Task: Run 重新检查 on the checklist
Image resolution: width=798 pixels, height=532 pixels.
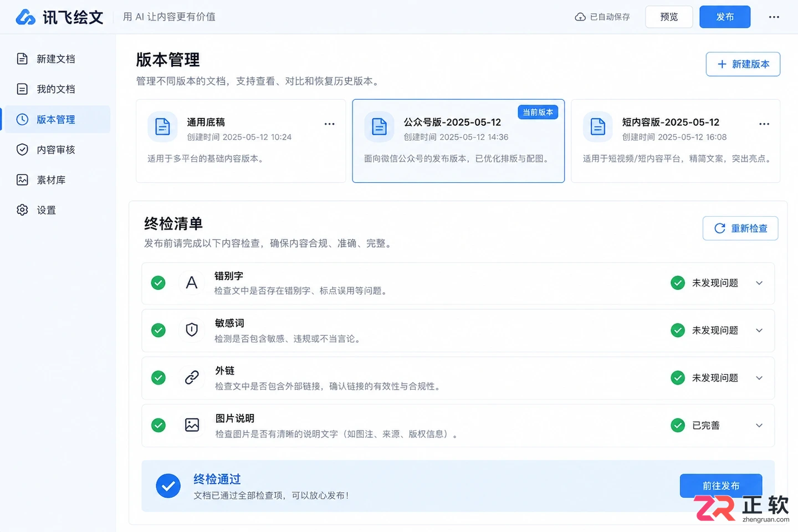Action: tap(740, 228)
